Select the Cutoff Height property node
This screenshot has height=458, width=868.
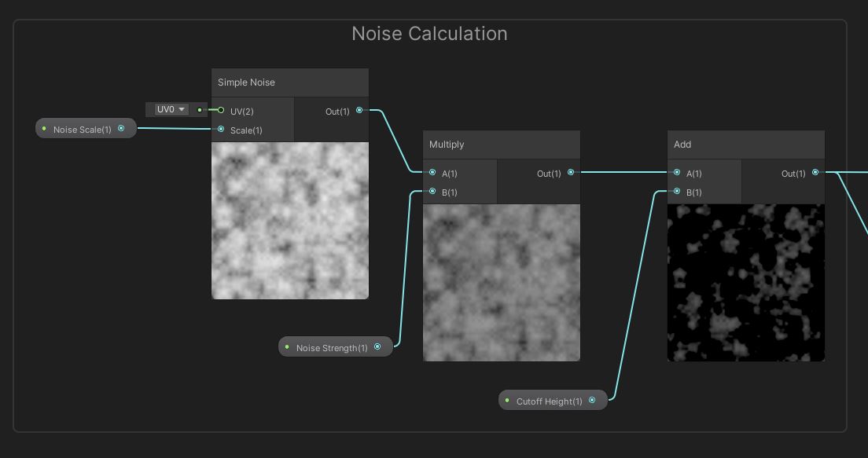[x=548, y=401]
